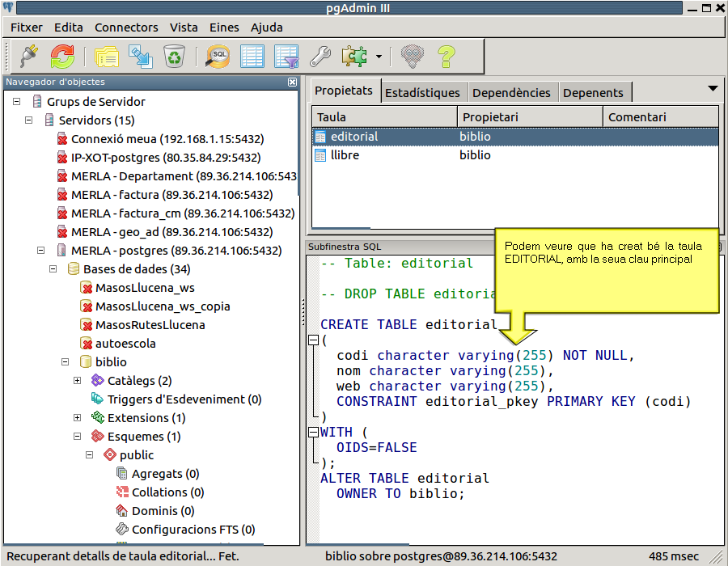This screenshot has height=566, width=728.
Task: Collapse the Servidors (15) node
Action: [x=29, y=120]
